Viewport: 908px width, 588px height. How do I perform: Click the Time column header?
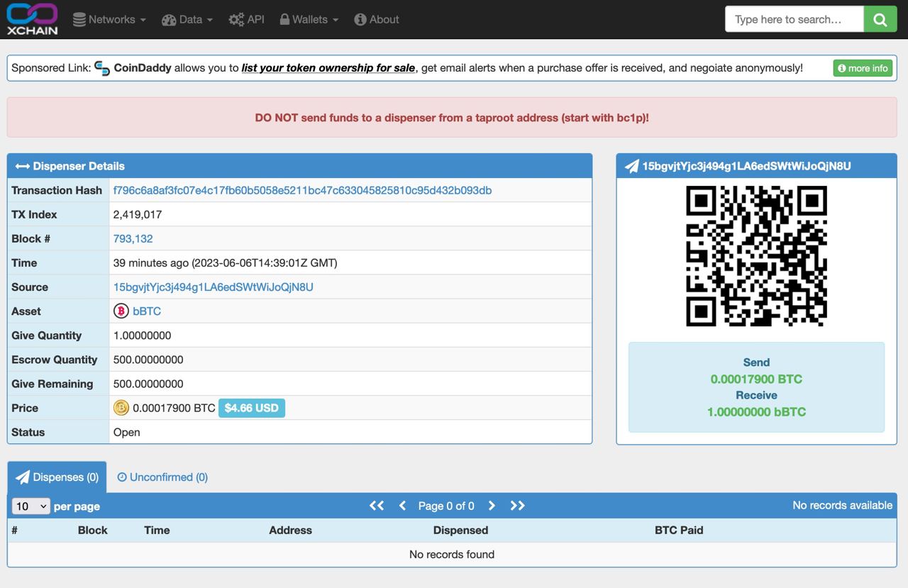pyautogui.click(x=157, y=530)
